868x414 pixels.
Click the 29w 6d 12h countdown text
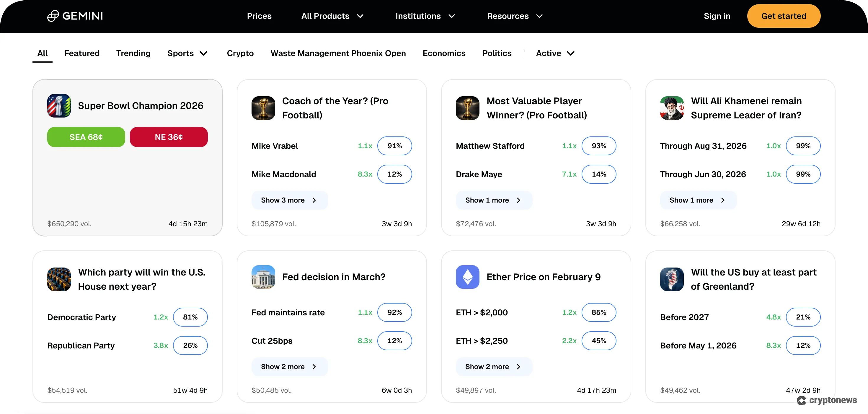(x=801, y=224)
